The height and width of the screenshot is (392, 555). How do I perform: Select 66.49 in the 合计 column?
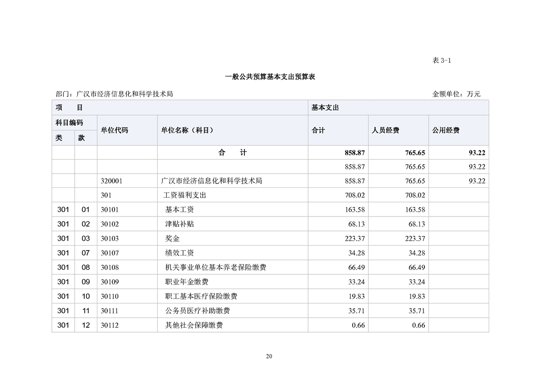[x=357, y=268]
